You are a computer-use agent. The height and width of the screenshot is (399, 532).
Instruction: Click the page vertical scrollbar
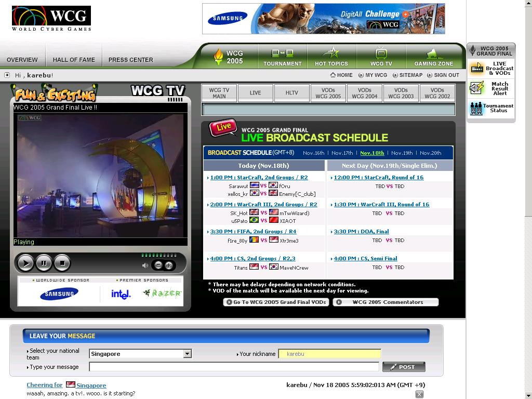tap(528, 199)
